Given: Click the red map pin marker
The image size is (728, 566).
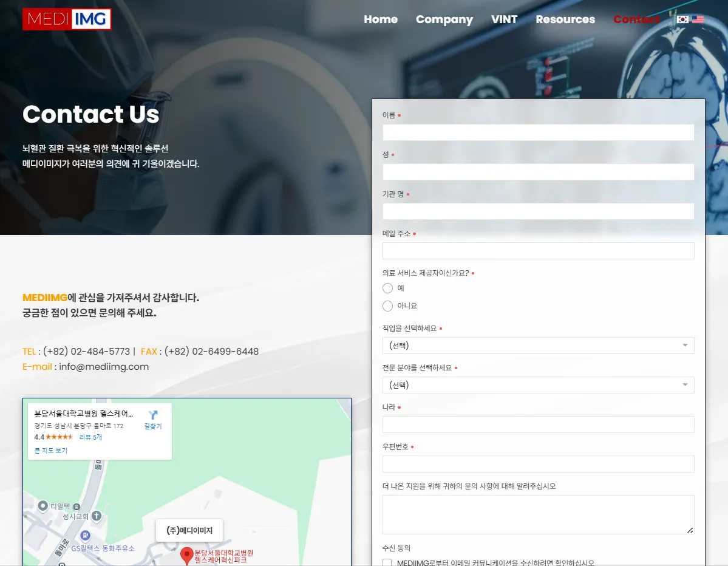Looking at the screenshot, I should 186,555.
